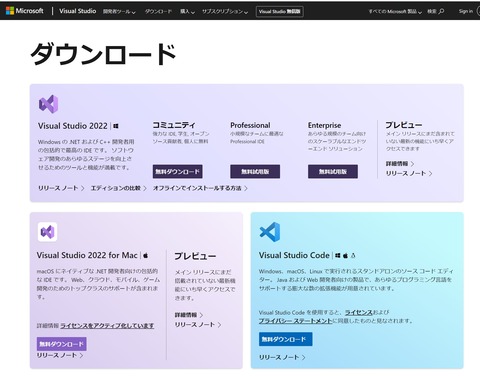The height and width of the screenshot is (376, 480).
Task: Click the Sign in link
Action: pyautogui.click(x=466, y=11)
